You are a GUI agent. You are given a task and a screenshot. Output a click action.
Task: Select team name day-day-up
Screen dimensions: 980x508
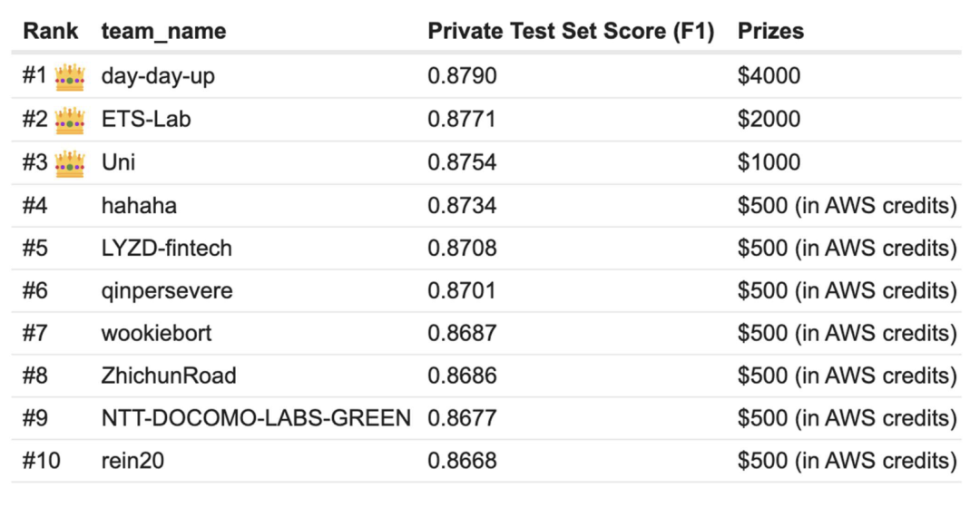tap(158, 76)
